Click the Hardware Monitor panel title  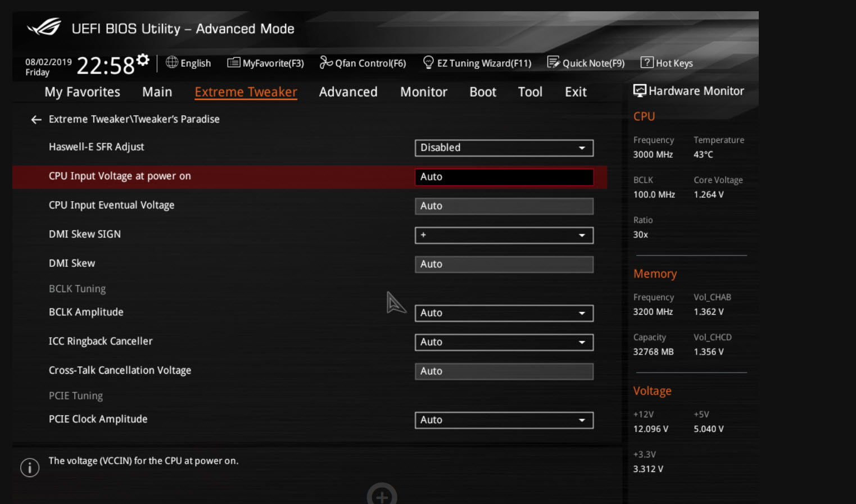pos(696,91)
